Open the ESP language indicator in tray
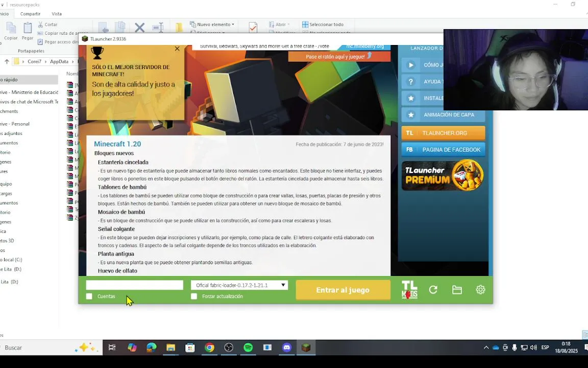 pos(545,348)
